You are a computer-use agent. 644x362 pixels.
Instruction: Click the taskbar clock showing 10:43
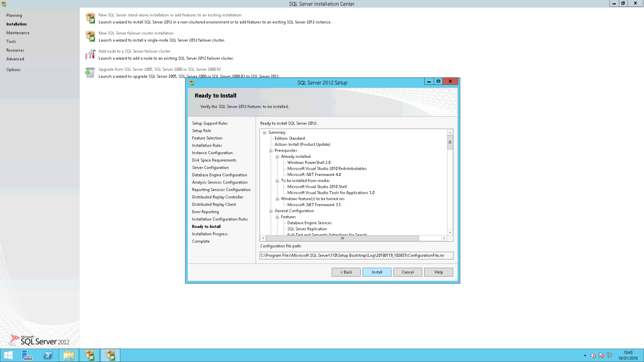(628, 355)
